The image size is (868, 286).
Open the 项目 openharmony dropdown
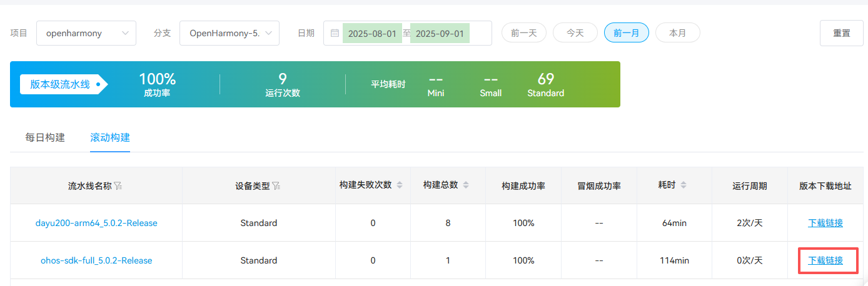click(x=86, y=33)
